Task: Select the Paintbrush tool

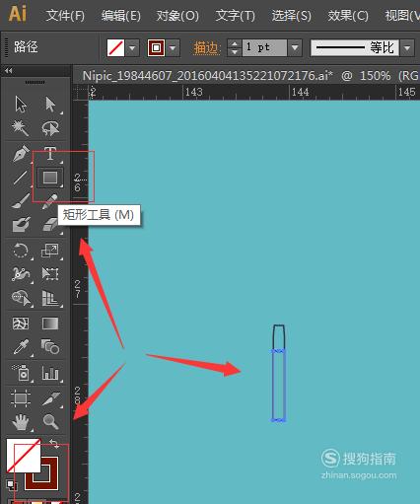Action: (x=21, y=201)
